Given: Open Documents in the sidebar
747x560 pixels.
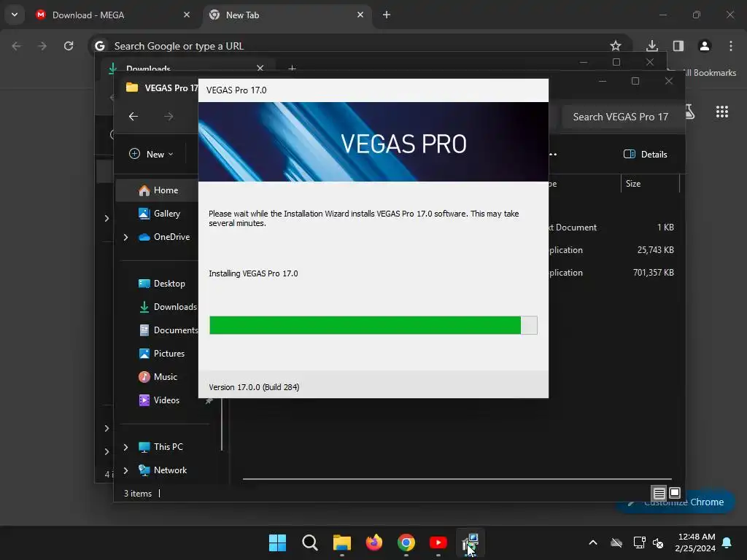Looking at the screenshot, I should (x=169, y=330).
